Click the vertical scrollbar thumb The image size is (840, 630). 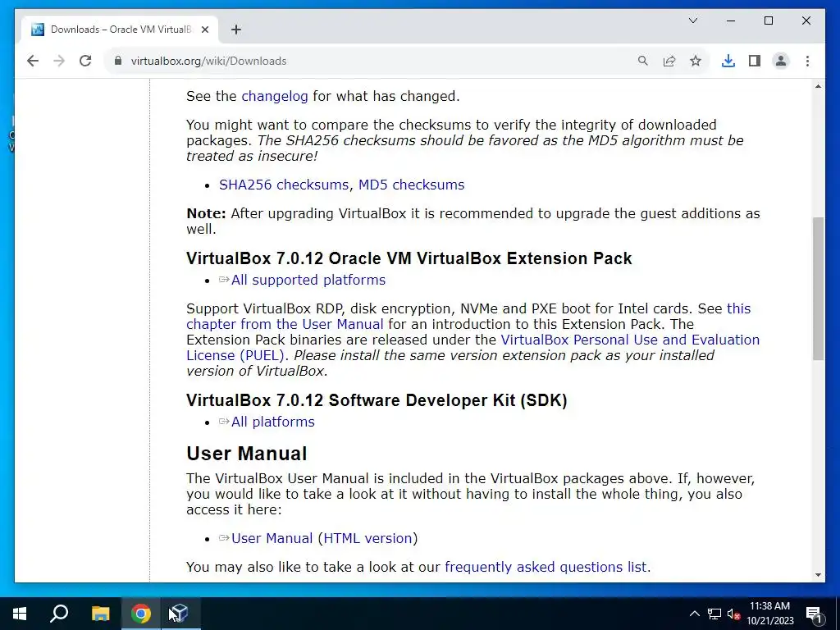(x=818, y=288)
